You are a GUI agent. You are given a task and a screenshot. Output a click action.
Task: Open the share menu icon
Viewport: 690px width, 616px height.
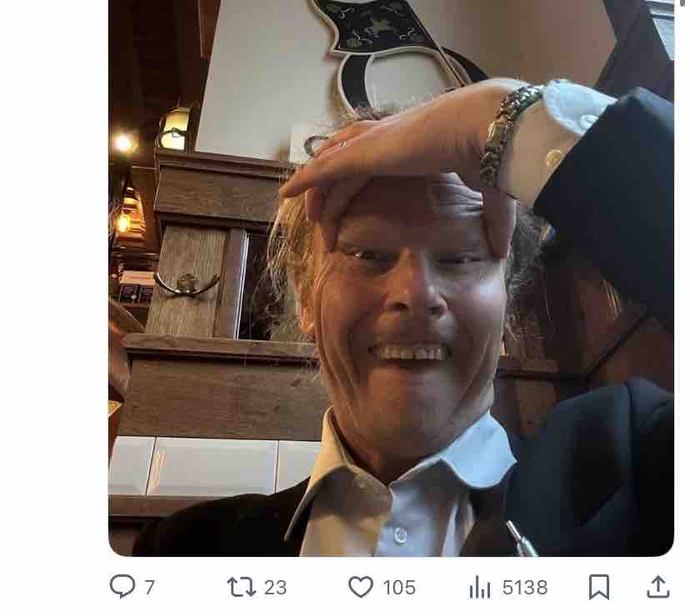pyautogui.click(x=658, y=587)
